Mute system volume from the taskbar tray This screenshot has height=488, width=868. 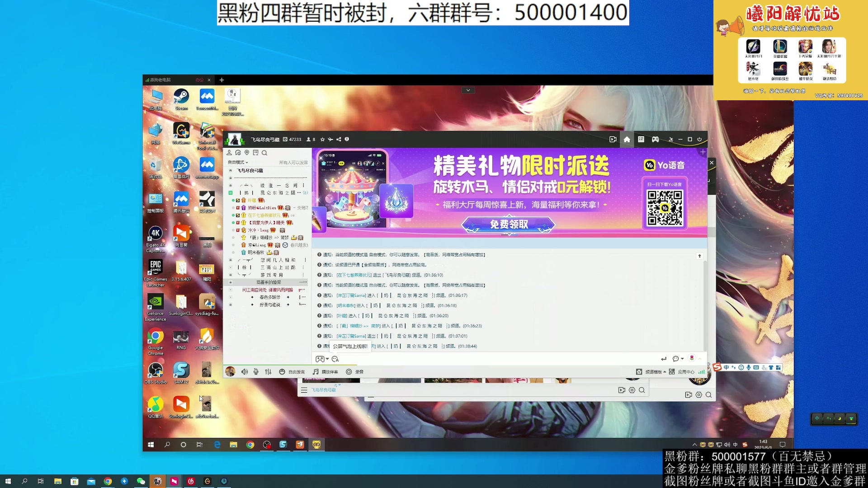tap(727, 444)
